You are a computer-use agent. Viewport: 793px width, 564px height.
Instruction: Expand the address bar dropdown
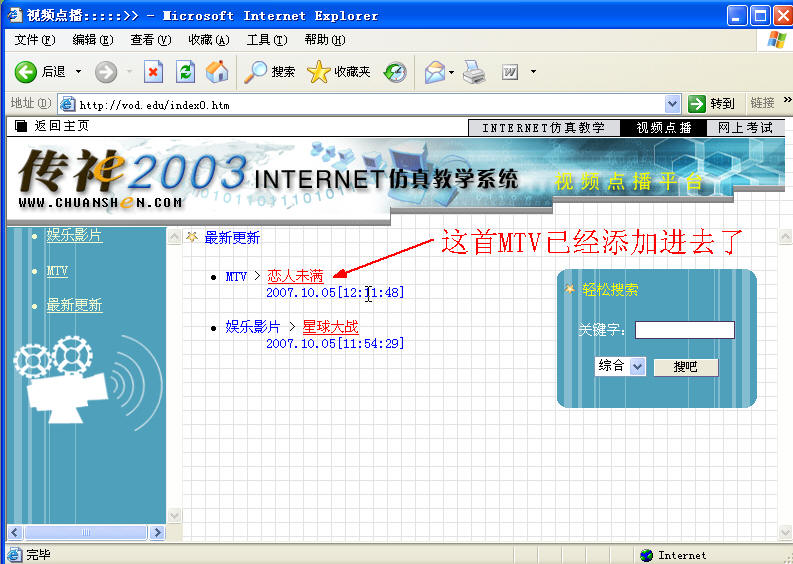pyautogui.click(x=673, y=104)
